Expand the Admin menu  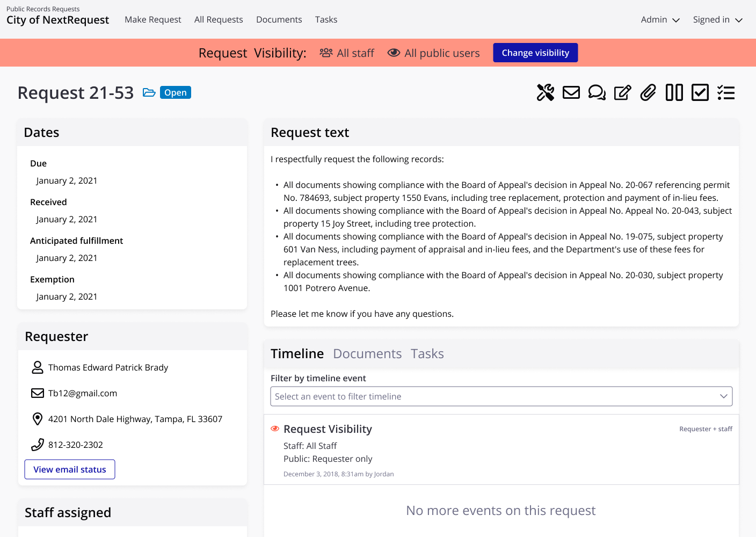tap(659, 19)
